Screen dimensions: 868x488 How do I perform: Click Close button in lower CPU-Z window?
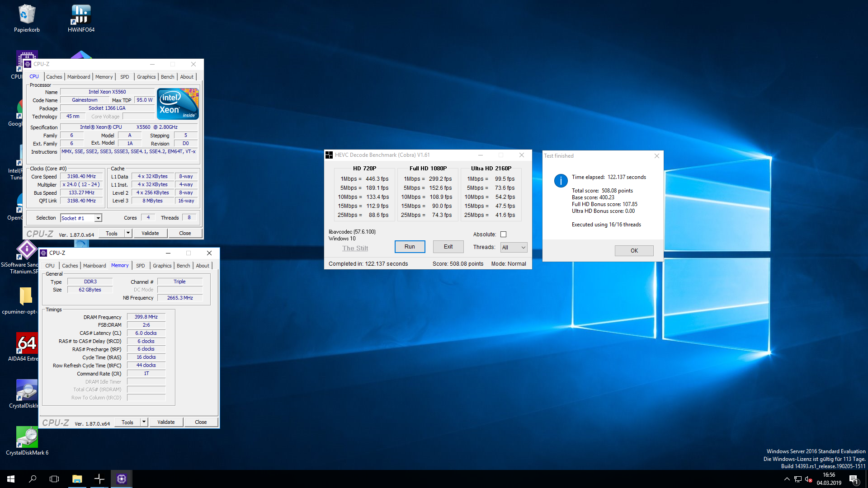point(201,422)
